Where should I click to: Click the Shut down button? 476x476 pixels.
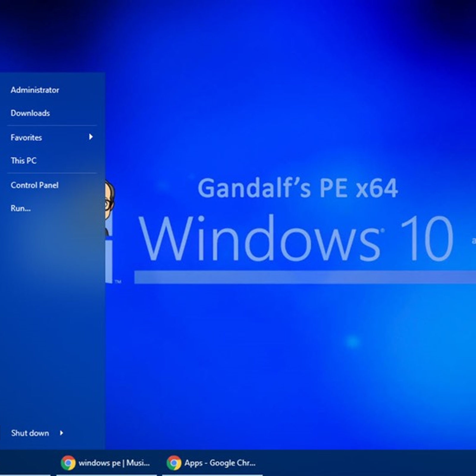(x=30, y=433)
